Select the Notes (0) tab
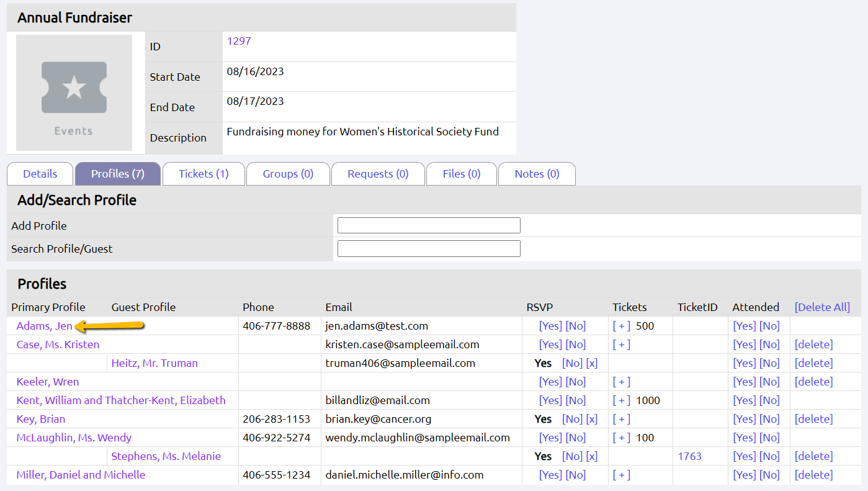Screen dimensions: 868x491 (537, 174)
